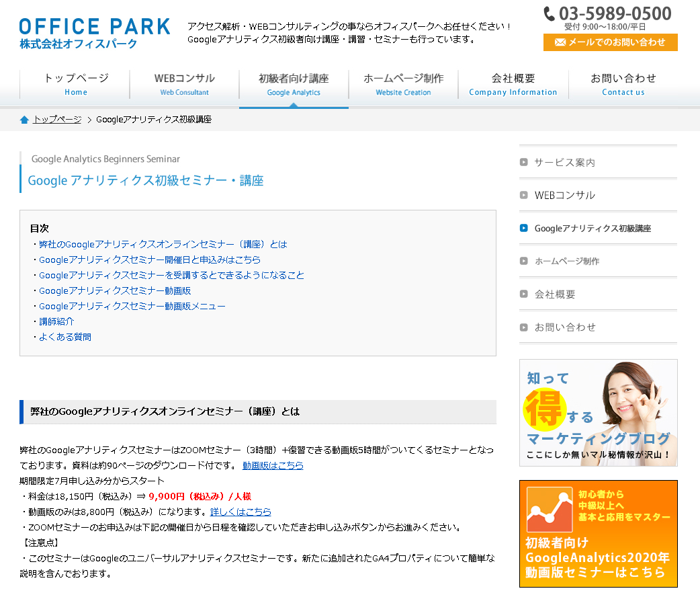Click the analytics chart icon on the orange banner
700x597 pixels.
(x=549, y=510)
